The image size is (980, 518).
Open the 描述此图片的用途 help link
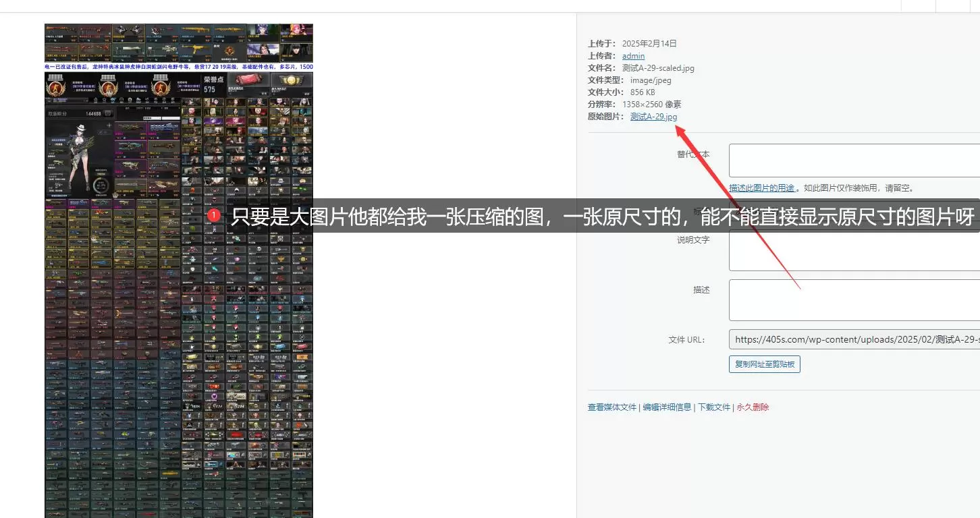pyautogui.click(x=762, y=188)
